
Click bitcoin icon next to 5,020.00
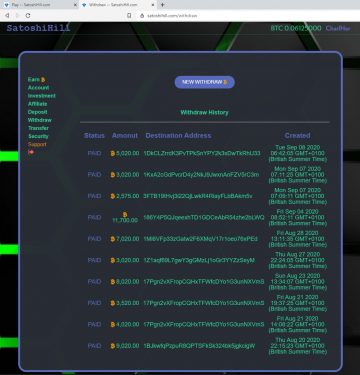(x=113, y=153)
